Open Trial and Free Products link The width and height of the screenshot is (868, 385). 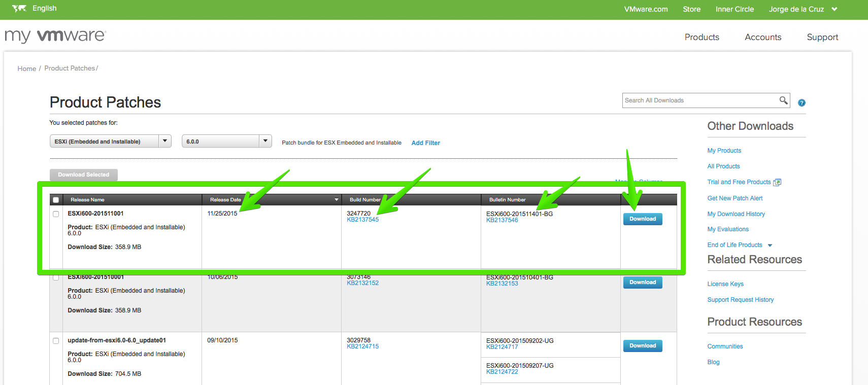click(739, 182)
